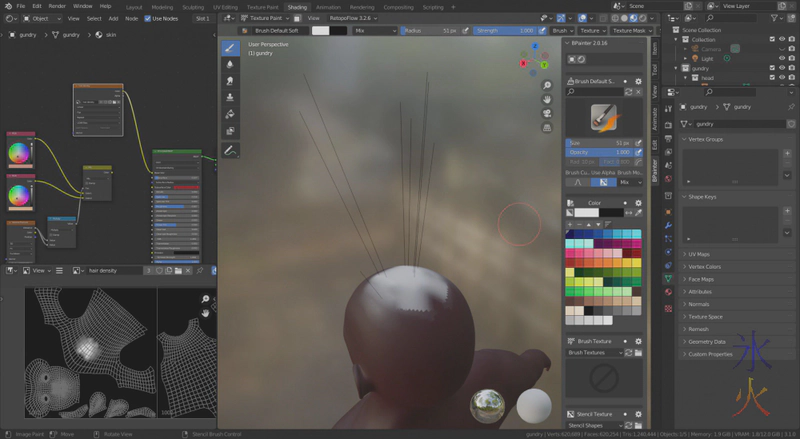Viewport: 800px width, 439px height.
Task: Open BPainter sidebar tab
Action: tap(654, 170)
